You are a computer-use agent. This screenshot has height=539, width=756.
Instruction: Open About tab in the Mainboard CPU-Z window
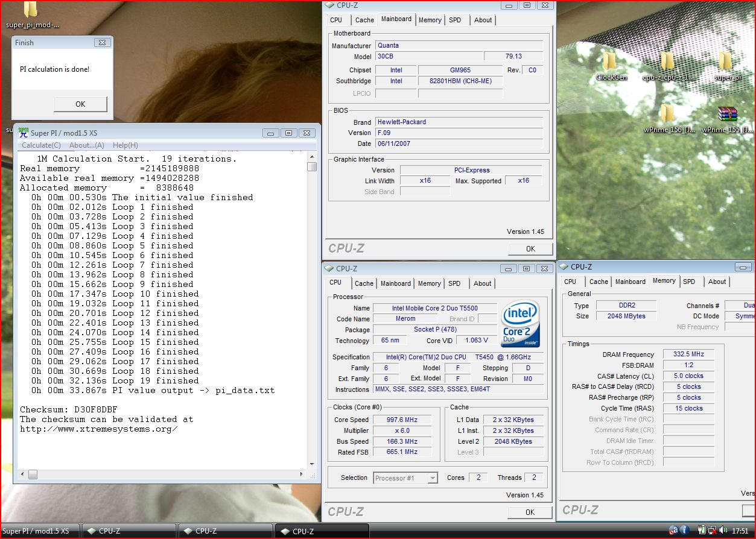[483, 20]
